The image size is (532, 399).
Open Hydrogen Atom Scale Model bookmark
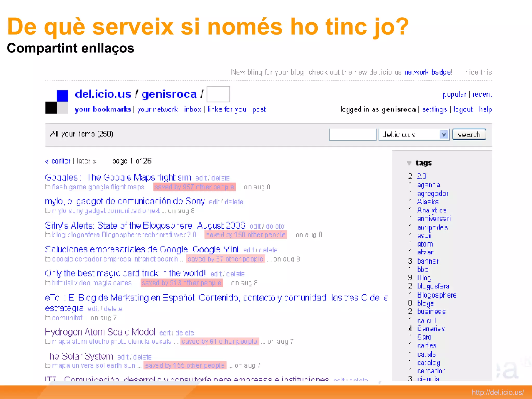100,332
